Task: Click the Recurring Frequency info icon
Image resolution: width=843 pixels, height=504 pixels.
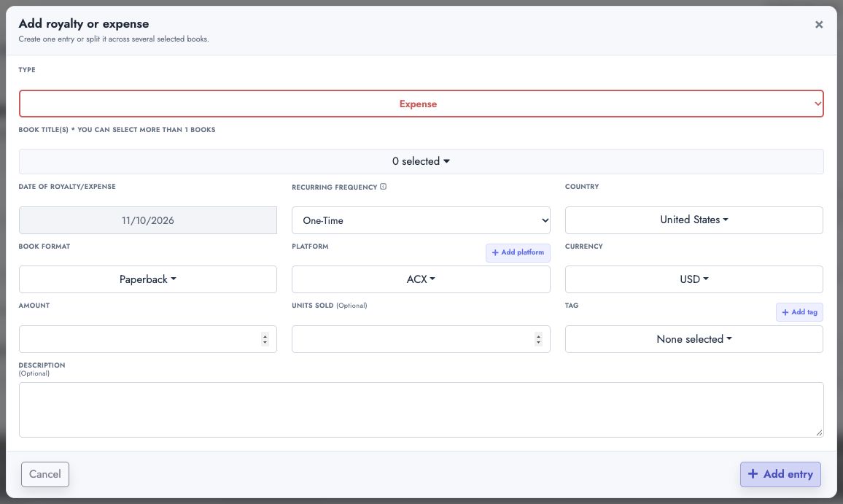Action: coord(384,187)
